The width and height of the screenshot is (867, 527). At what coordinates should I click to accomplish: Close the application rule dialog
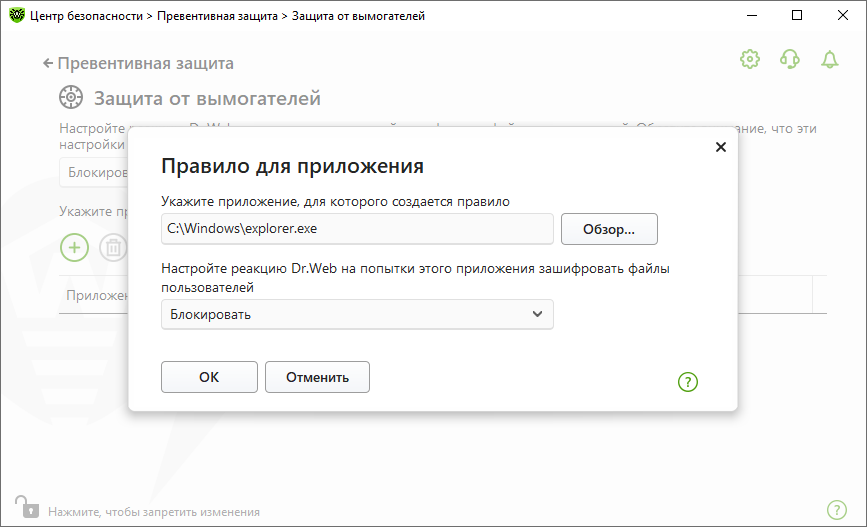(720, 147)
